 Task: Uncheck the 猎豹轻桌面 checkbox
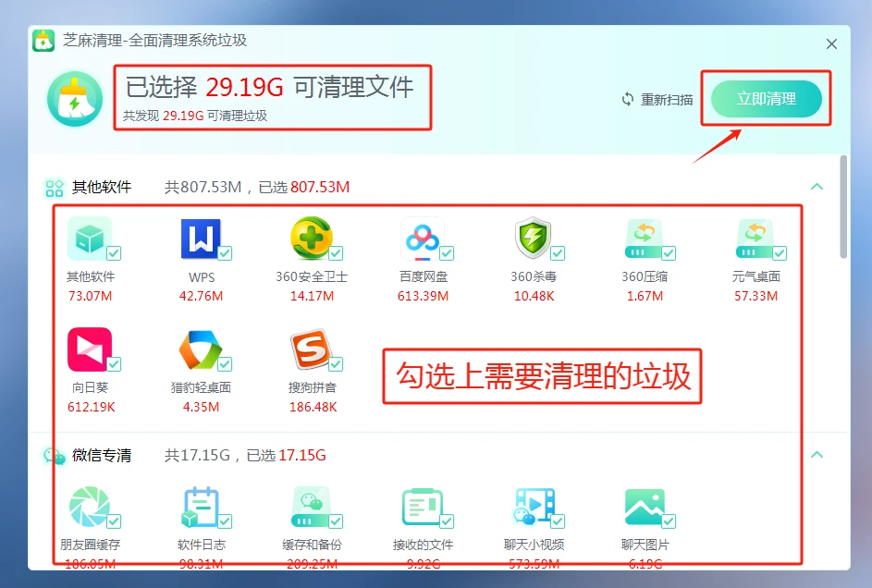click(226, 364)
